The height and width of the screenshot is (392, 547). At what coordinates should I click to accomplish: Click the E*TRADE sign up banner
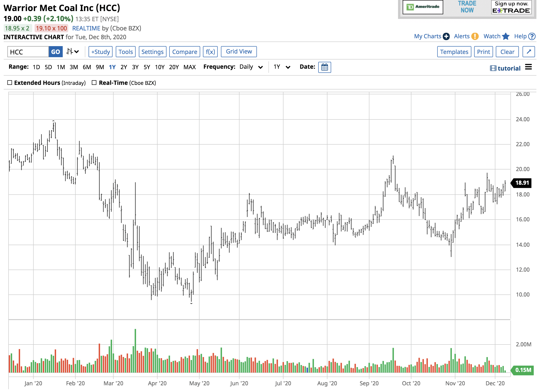point(511,7)
